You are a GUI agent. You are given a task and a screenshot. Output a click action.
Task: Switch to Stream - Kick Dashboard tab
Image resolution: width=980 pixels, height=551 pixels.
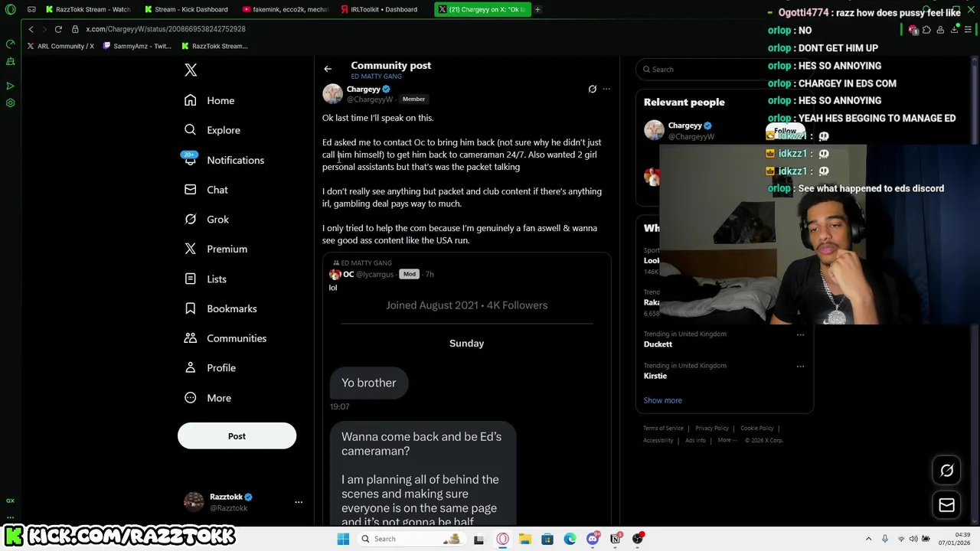pos(186,9)
